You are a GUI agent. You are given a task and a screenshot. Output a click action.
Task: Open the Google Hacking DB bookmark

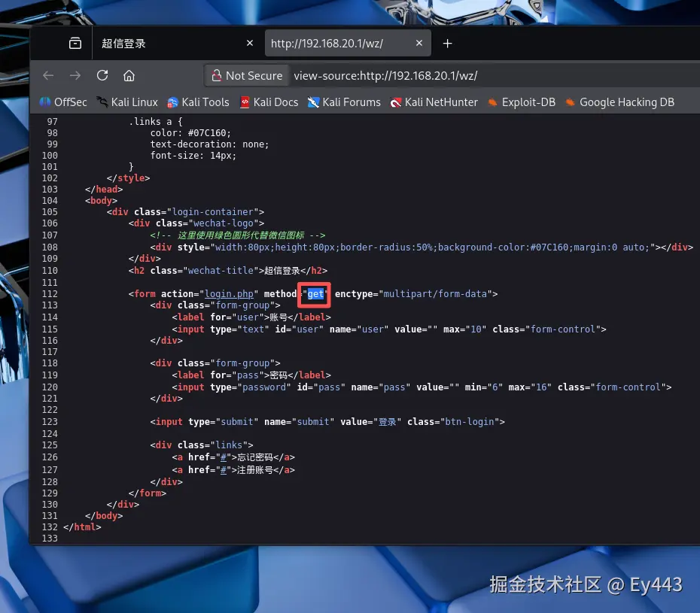[619, 102]
